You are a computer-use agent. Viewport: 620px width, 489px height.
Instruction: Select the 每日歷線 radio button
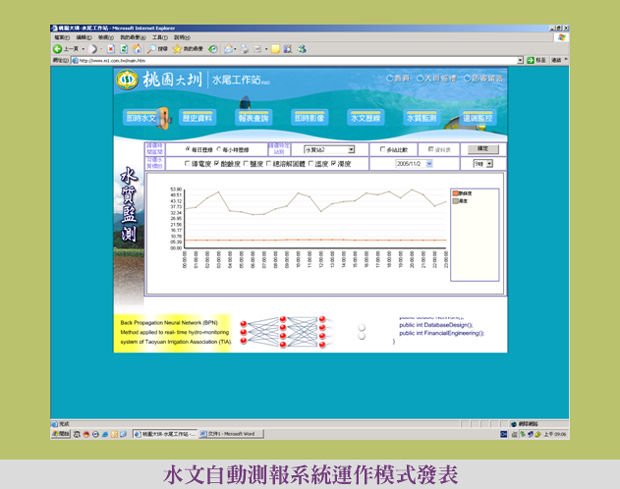point(189,148)
